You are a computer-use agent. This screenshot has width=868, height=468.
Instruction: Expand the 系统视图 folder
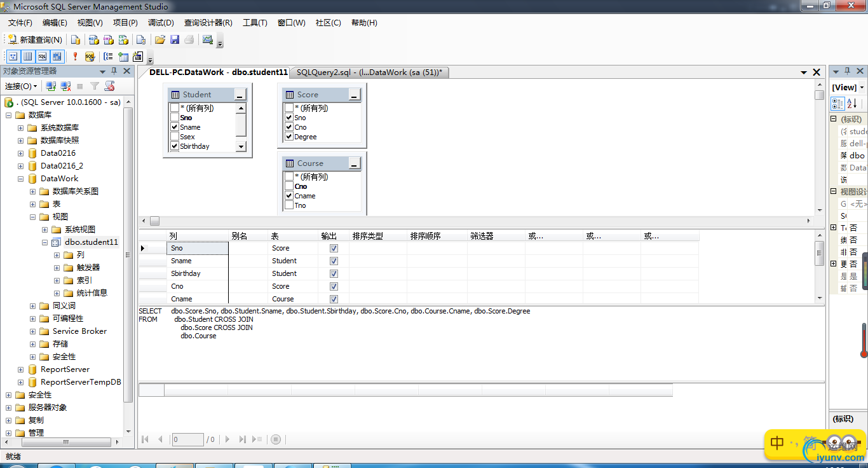pyautogui.click(x=45, y=230)
